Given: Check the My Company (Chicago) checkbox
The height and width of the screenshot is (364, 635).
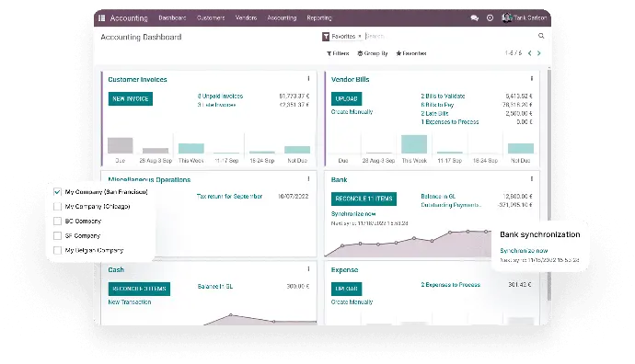Looking at the screenshot, I should pyautogui.click(x=57, y=206).
